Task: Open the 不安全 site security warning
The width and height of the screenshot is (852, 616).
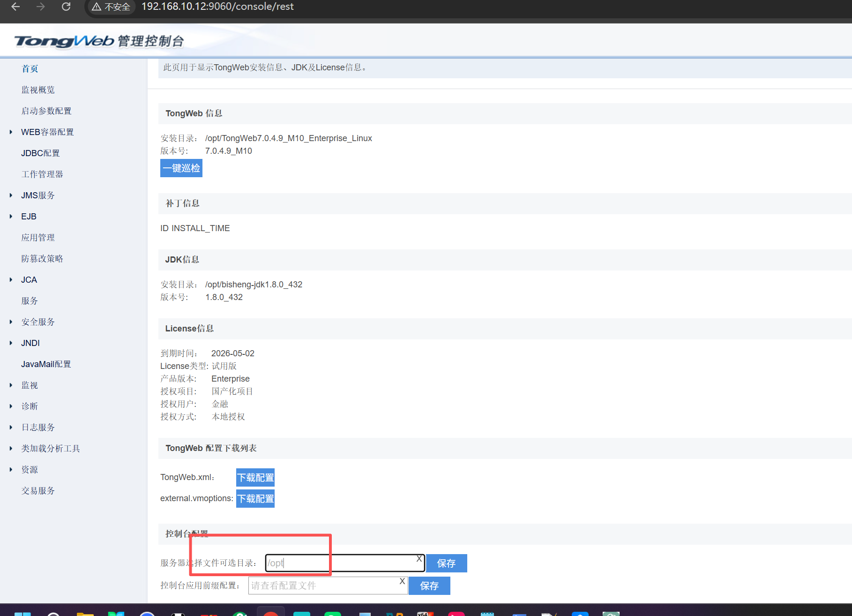Action: (x=111, y=7)
